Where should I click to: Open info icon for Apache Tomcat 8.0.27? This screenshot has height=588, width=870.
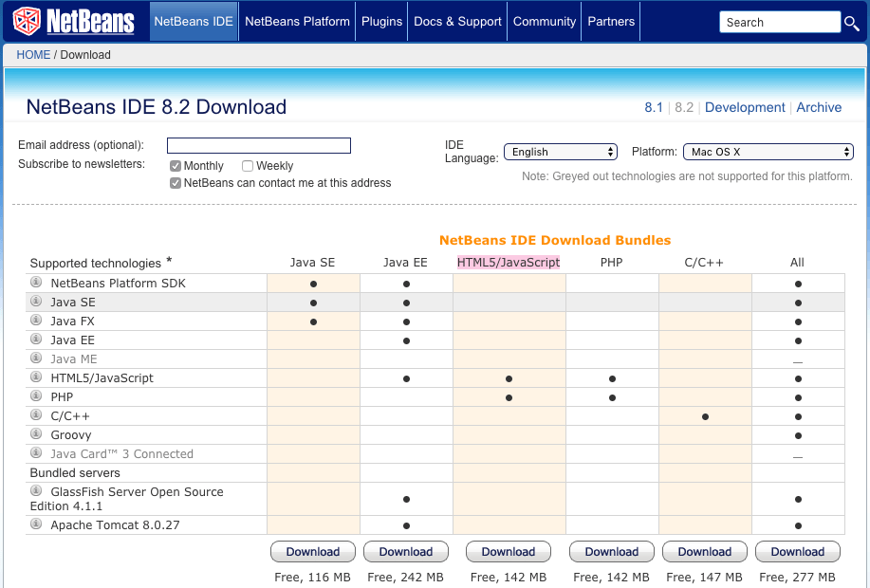pyautogui.click(x=36, y=524)
